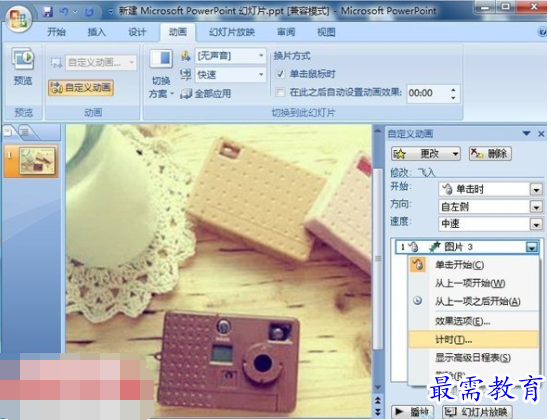Open the task pane options arrow
The image size is (551, 420).
tap(526, 134)
